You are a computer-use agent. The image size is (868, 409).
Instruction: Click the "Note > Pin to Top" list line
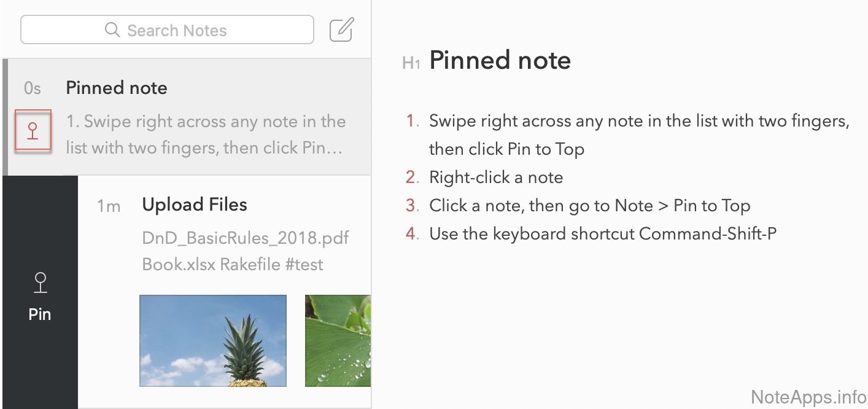[x=589, y=206]
